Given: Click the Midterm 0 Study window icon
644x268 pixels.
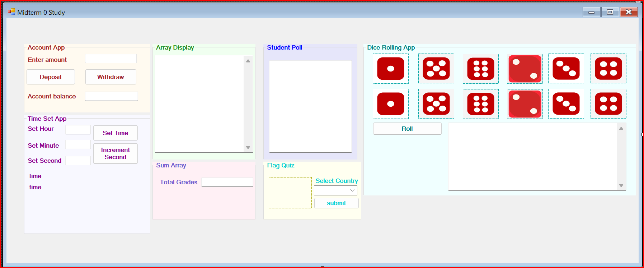Looking at the screenshot, I should tap(11, 12).
